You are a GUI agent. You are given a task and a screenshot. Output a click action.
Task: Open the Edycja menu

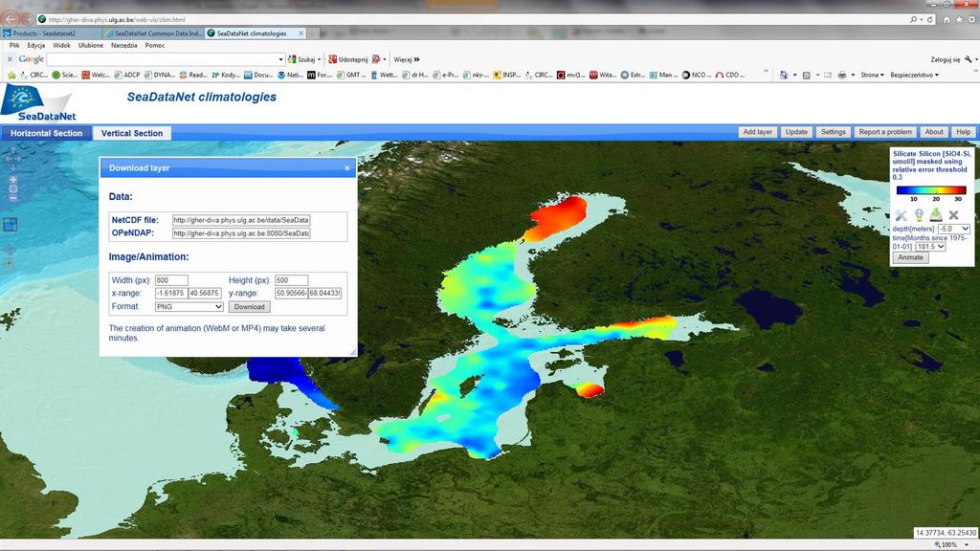click(x=35, y=45)
